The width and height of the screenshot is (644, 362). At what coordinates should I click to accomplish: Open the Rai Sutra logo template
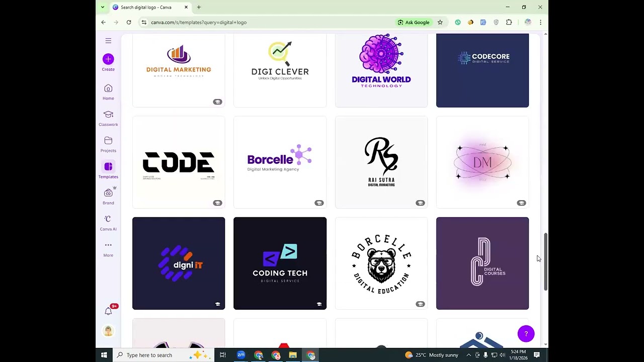(x=381, y=162)
